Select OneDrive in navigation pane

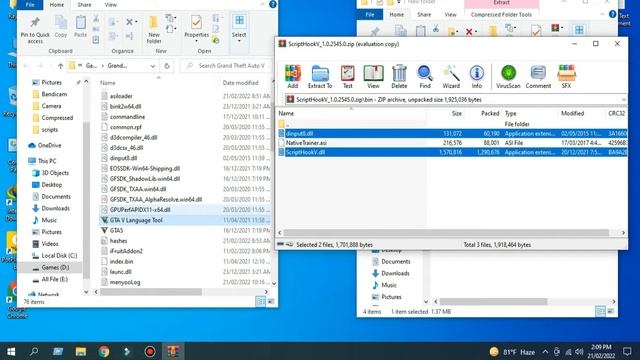49,145
